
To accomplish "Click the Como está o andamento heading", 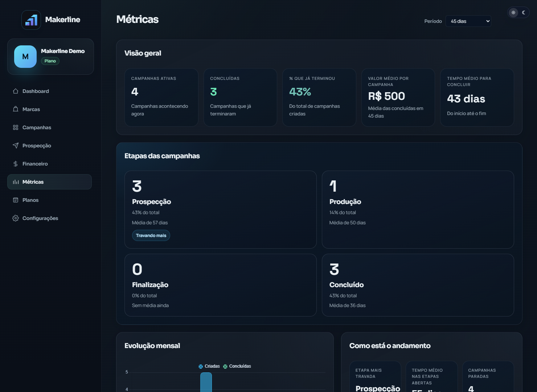I will pyautogui.click(x=390, y=346).
